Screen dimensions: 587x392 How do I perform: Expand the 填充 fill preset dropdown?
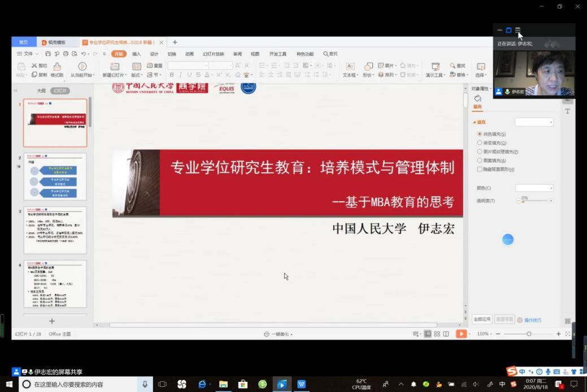[x=534, y=122]
